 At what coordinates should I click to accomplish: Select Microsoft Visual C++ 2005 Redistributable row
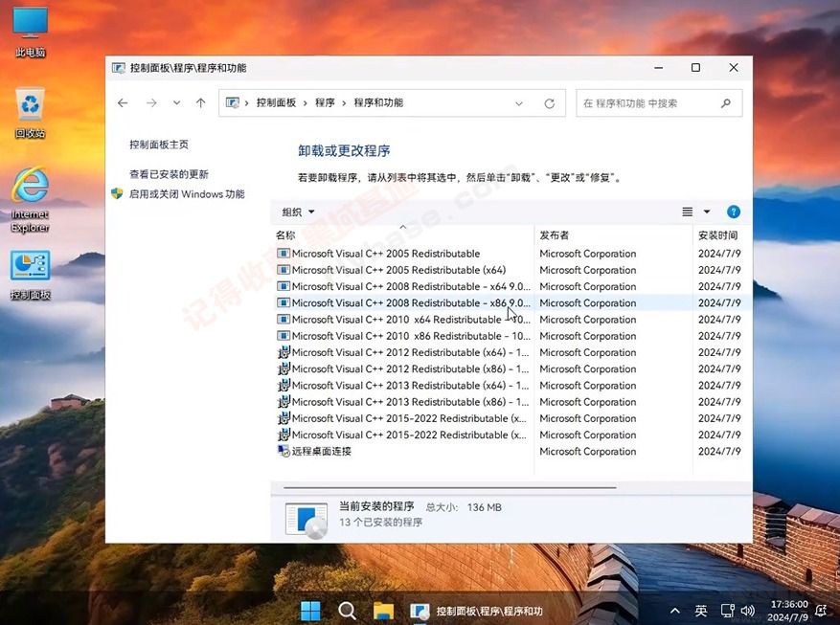pos(511,254)
